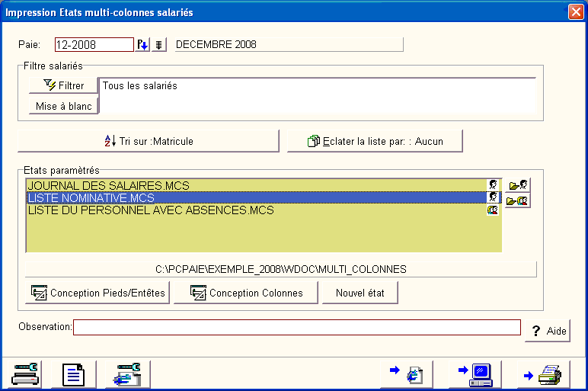Open the document preview page icon
Image resolution: width=588 pixels, height=391 pixels.
click(73, 374)
